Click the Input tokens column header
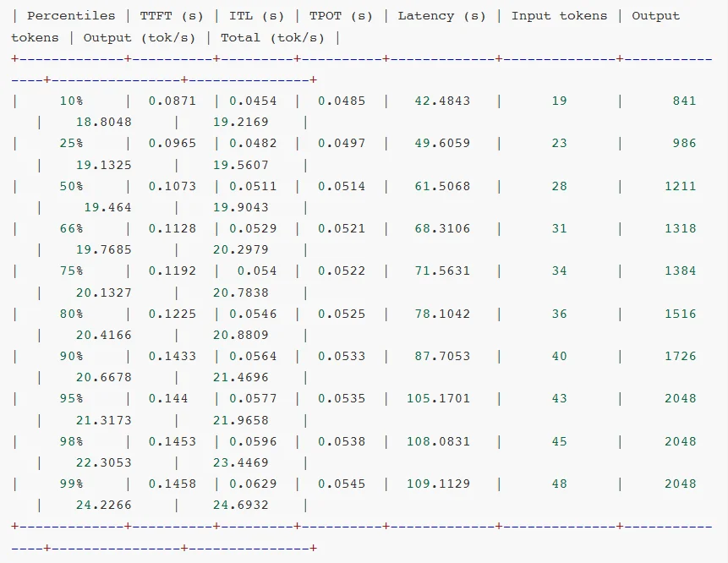728x563 pixels. click(x=559, y=16)
